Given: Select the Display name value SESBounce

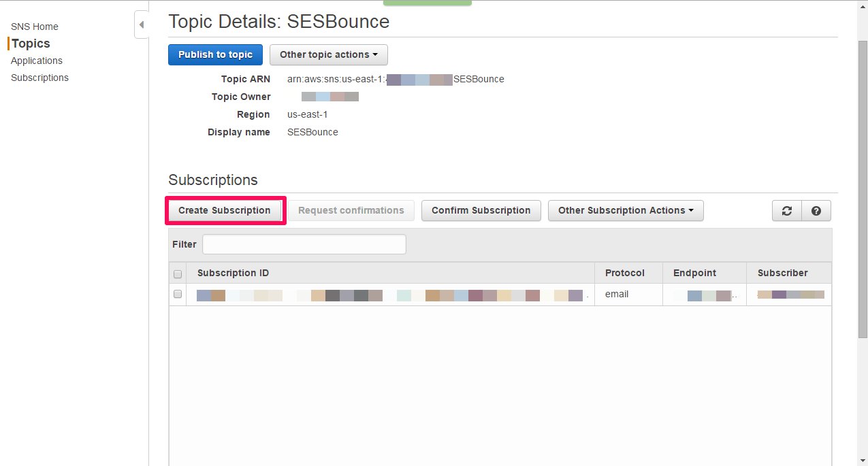Looking at the screenshot, I should pyautogui.click(x=313, y=132).
